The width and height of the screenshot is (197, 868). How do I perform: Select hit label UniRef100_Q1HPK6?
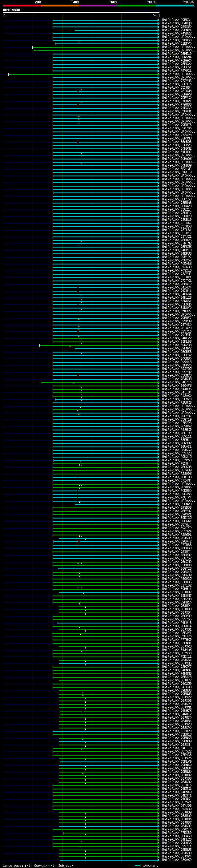[x=176, y=365]
